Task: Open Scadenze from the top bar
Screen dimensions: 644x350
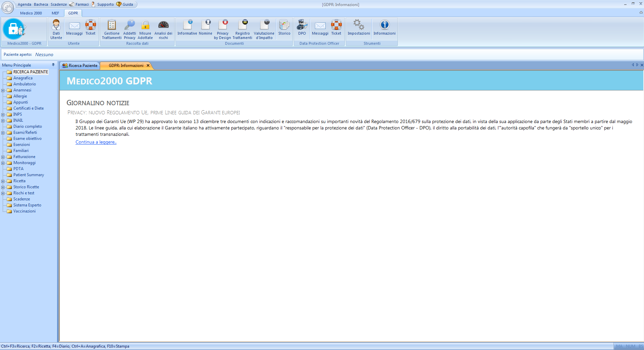Action: click(59, 4)
